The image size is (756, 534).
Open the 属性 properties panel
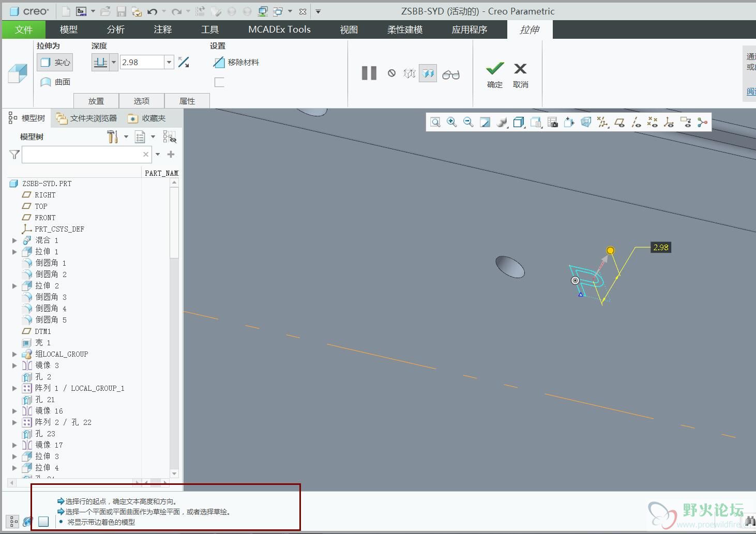187,101
